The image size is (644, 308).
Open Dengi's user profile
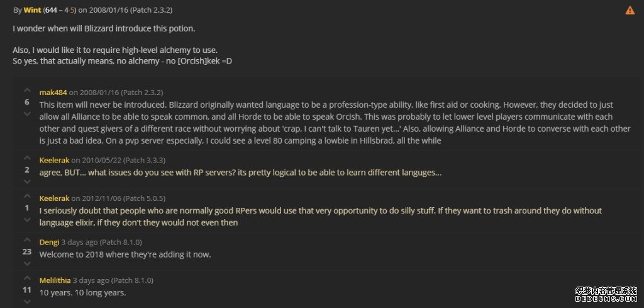click(x=49, y=242)
